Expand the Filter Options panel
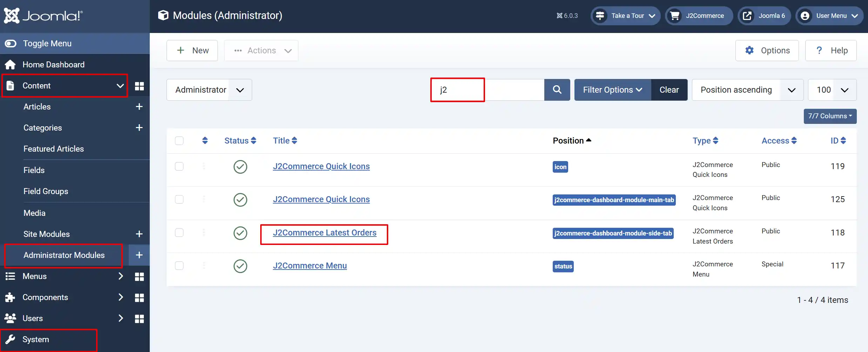This screenshot has width=868, height=352. (x=613, y=90)
